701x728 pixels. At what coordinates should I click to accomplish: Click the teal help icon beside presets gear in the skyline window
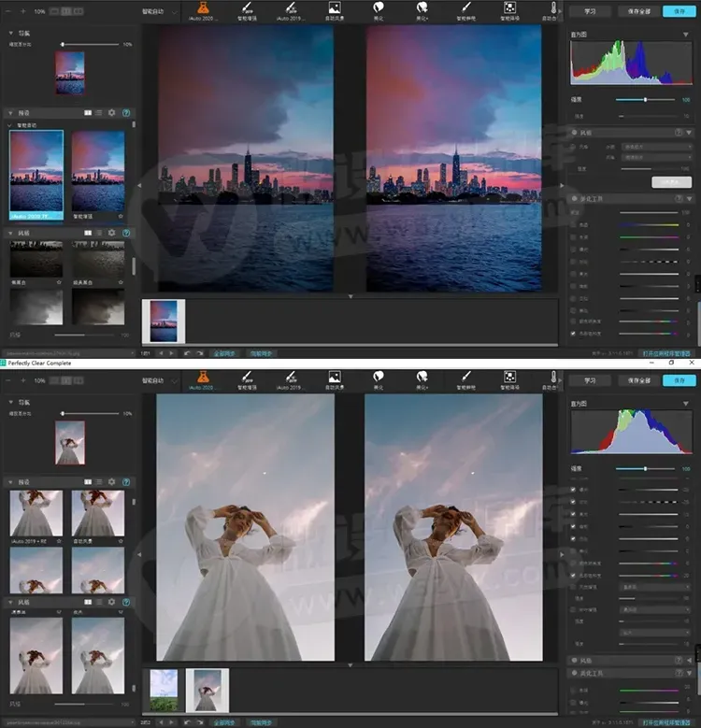[126, 113]
